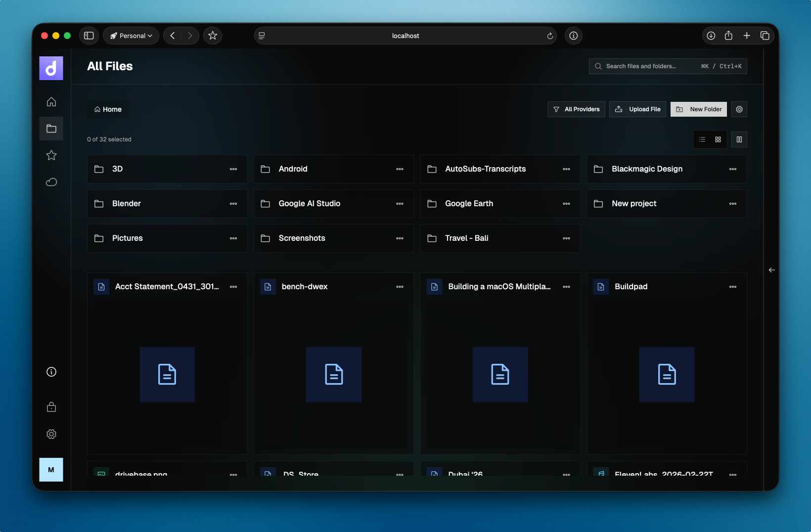Open the Buildpad file thumbnail
Viewport: 811px width, 532px height.
tap(667, 374)
